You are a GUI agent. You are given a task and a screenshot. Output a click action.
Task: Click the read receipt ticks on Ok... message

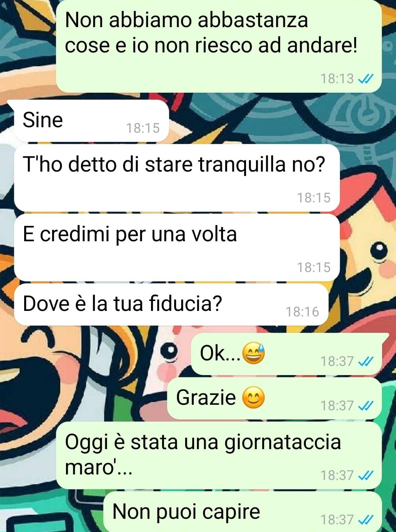tap(366, 362)
